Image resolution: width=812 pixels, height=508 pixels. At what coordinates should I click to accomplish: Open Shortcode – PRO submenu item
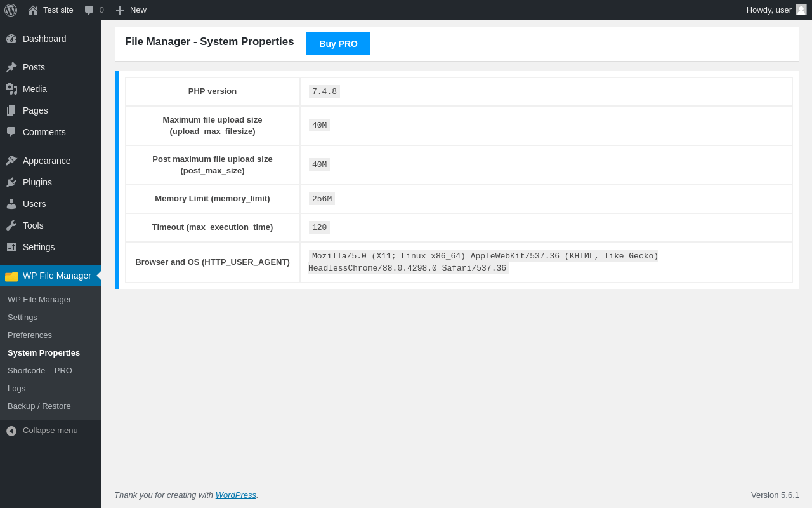(x=40, y=371)
